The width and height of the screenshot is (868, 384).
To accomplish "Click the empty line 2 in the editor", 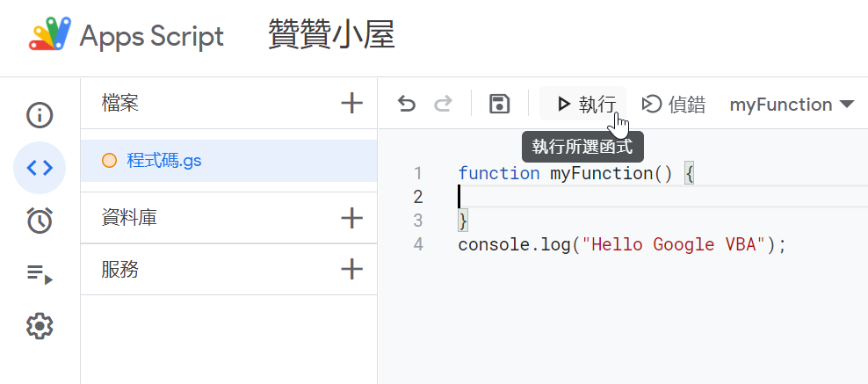I will click(x=662, y=197).
